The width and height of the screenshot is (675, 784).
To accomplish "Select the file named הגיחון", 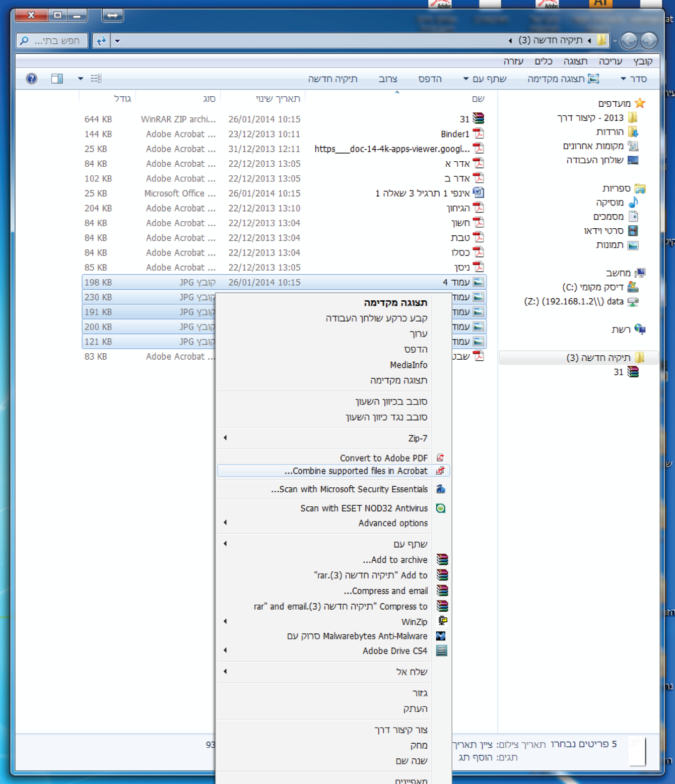I will [458, 208].
